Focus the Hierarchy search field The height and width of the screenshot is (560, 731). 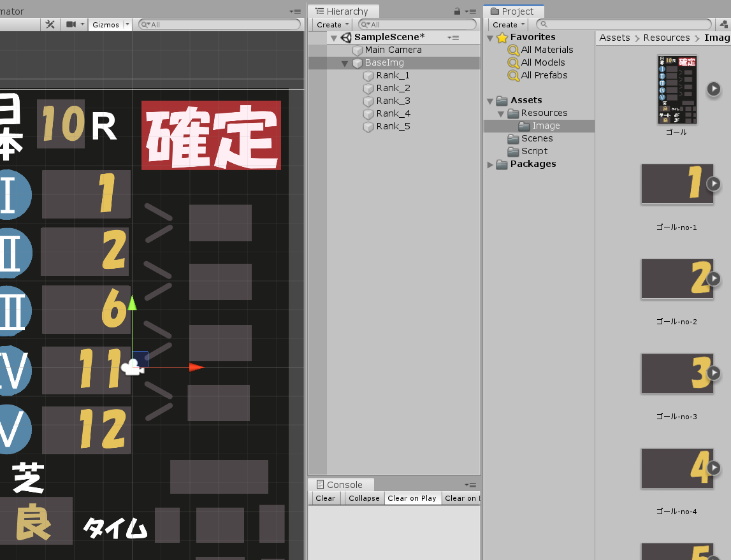click(x=417, y=25)
